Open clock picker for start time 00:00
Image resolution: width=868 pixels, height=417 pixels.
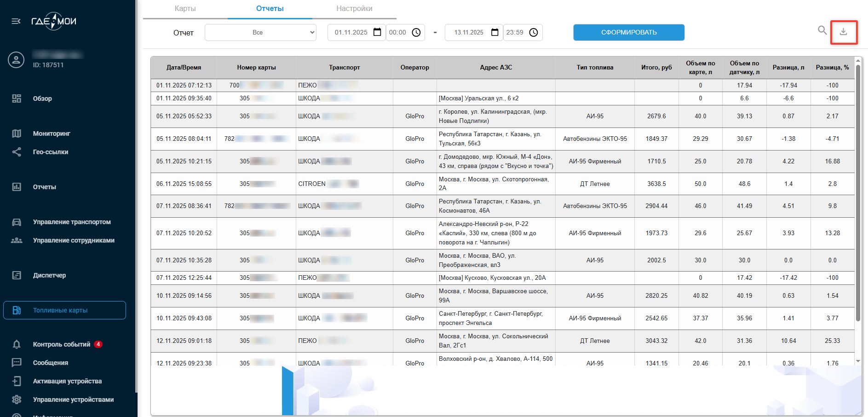(416, 32)
